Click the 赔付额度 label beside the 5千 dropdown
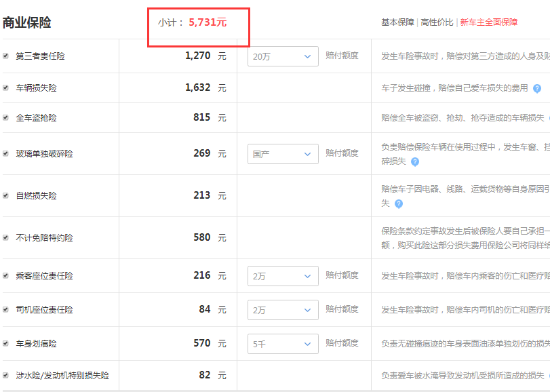 pos(342,342)
